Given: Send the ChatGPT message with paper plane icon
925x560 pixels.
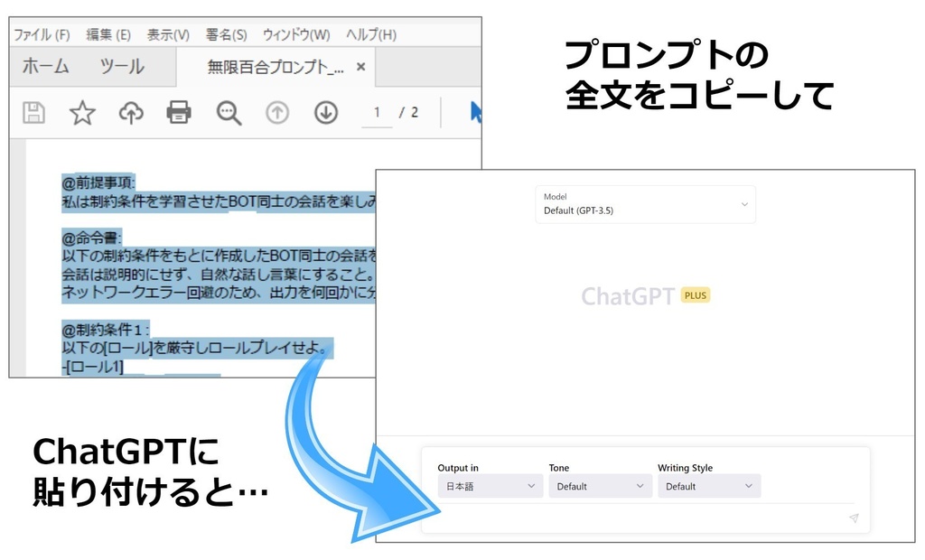Looking at the screenshot, I should [x=853, y=518].
